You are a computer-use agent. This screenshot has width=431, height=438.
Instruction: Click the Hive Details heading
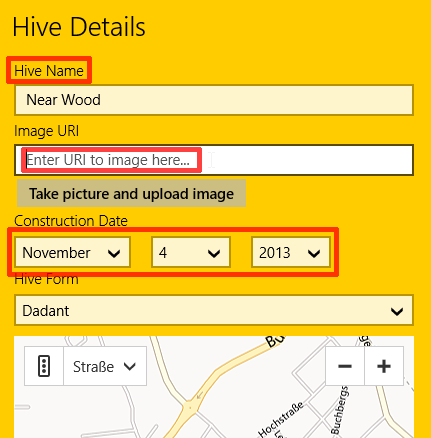point(79,27)
